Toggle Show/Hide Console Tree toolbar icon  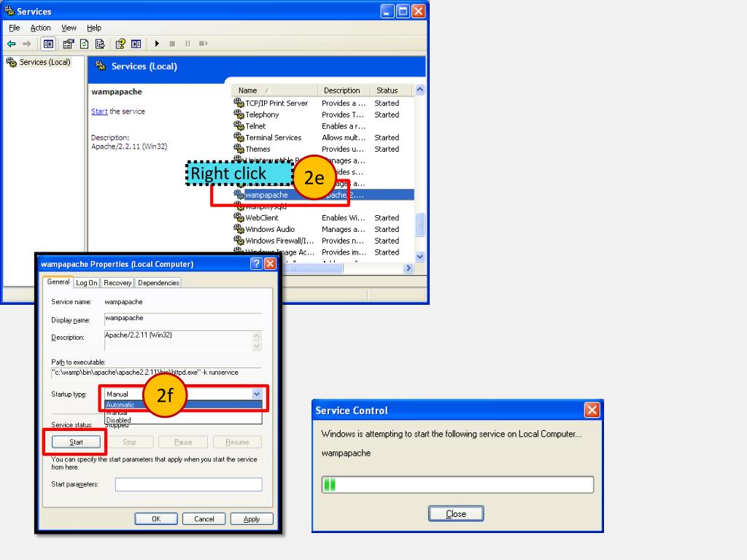pos(48,44)
